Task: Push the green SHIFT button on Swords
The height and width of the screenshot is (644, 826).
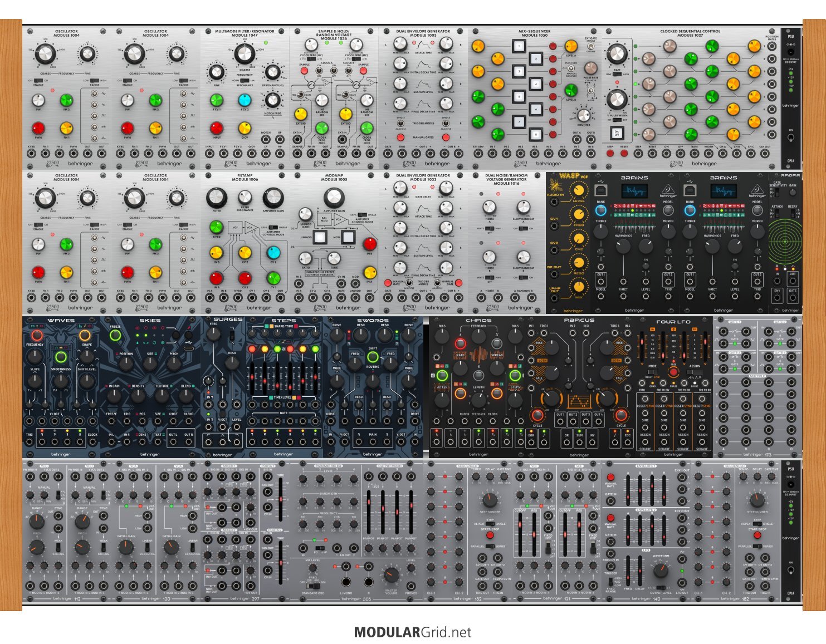Action: click(x=373, y=357)
